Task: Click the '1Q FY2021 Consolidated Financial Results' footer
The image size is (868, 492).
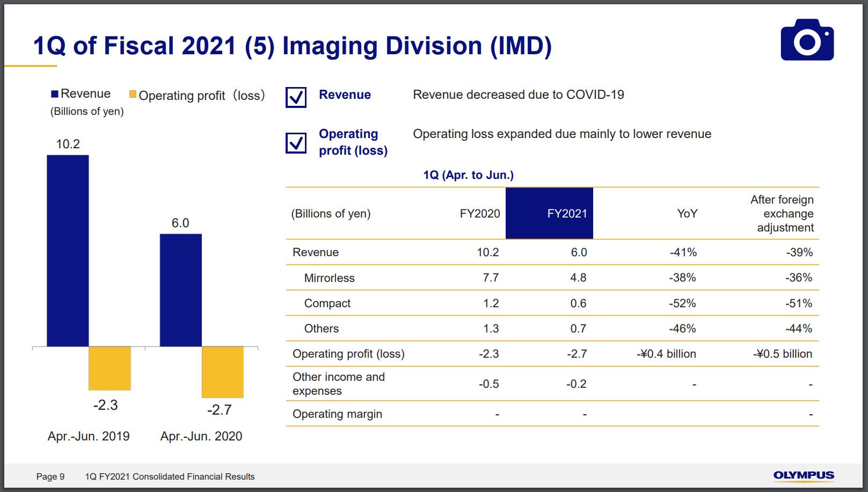Action: pos(170,476)
